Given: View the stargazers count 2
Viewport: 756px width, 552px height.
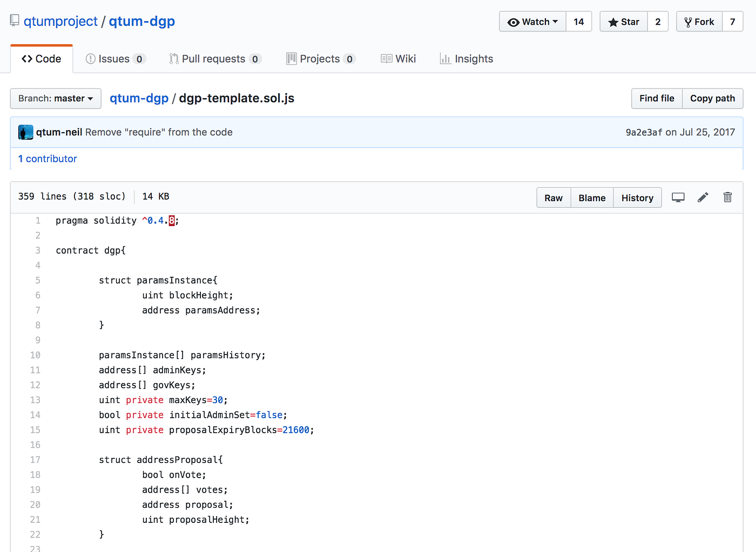Looking at the screenshot, I should click(x=658, y=22).
